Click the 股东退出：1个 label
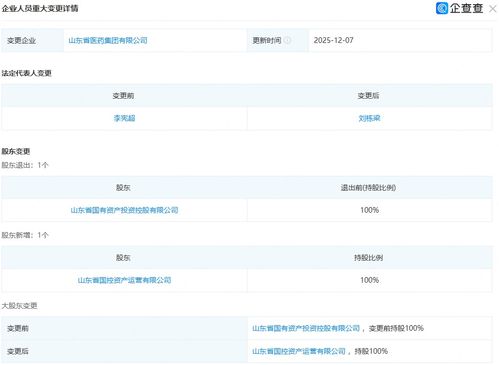 25,165
